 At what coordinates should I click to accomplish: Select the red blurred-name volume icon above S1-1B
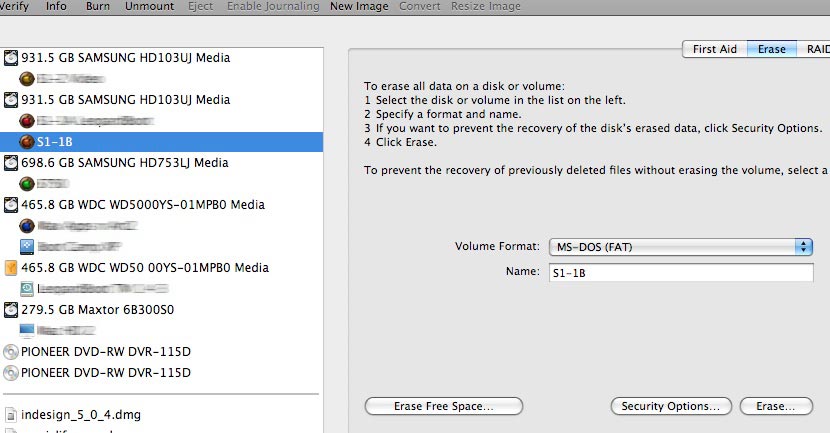pyautogui.click(x=26, y=121)
